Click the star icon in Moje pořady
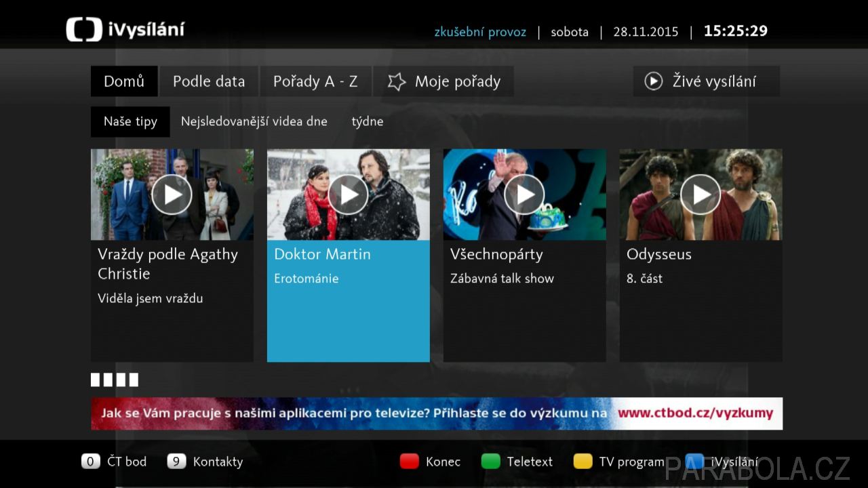868x488 pixels. [x=396, y=82]
